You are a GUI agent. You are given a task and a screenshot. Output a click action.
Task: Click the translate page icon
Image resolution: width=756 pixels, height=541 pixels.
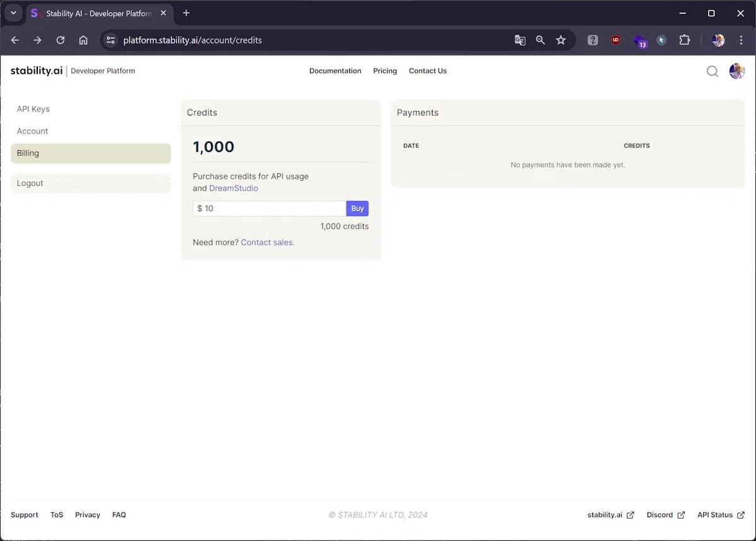[x=520, y=40]
